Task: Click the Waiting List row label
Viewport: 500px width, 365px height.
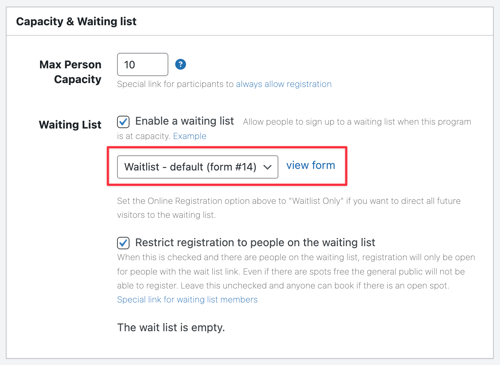Action: coord(70,125)
